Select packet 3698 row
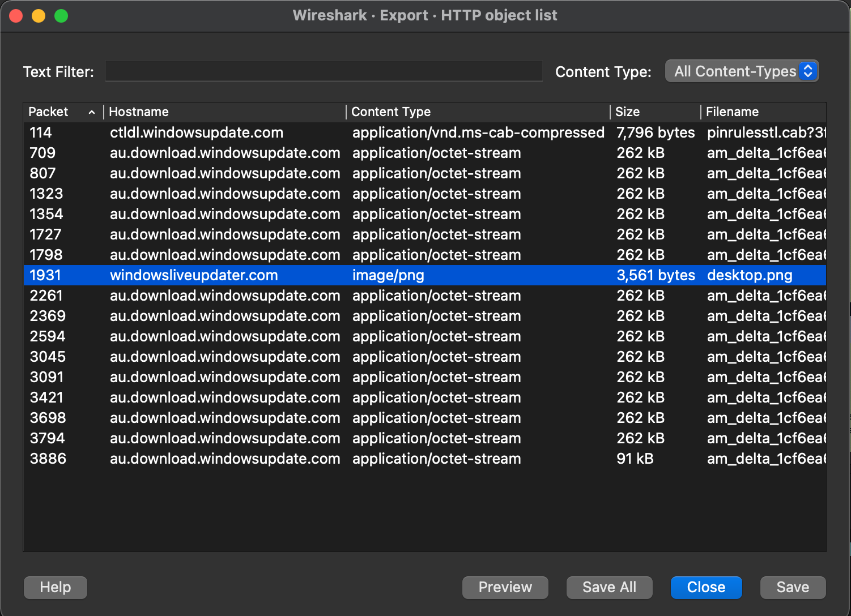Viewport: 851px width, 616px height. [425, 418]
